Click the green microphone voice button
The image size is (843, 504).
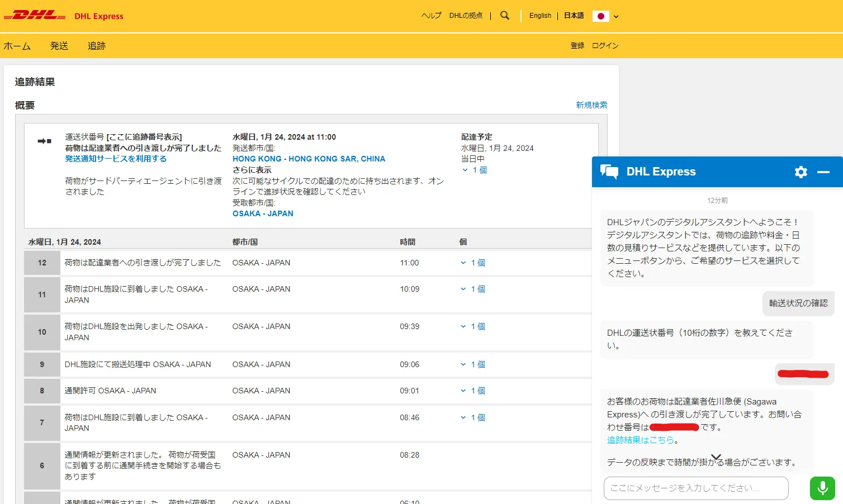pyautogui.click(x=822, y=488)
